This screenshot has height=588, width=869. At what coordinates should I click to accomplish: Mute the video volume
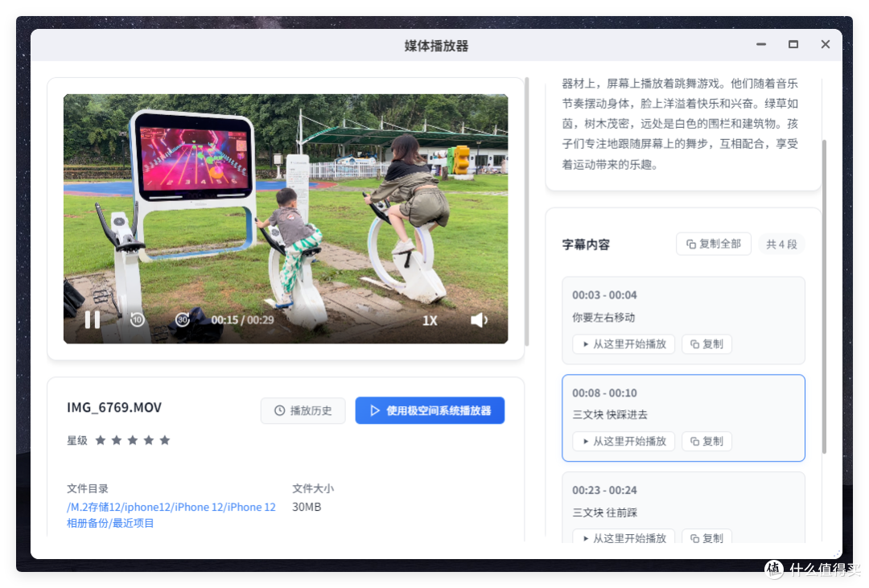479,320
